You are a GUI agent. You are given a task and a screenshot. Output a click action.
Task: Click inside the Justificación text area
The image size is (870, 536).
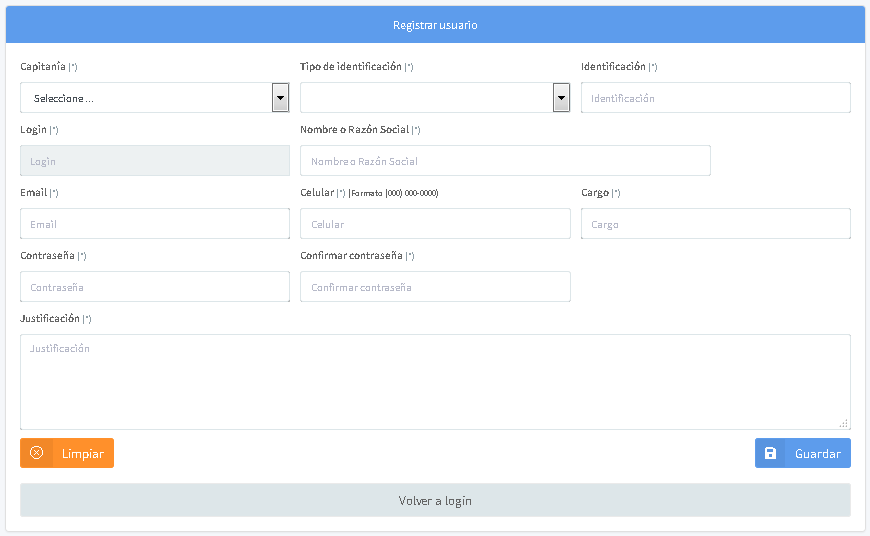435,382
